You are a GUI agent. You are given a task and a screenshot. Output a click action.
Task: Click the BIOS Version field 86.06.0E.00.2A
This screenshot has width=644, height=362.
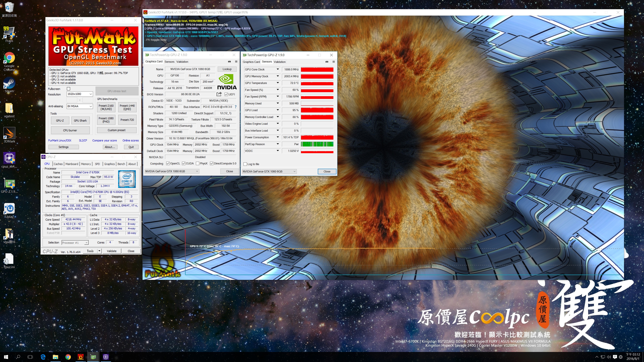pyautogui.click(x=190, y=94)
